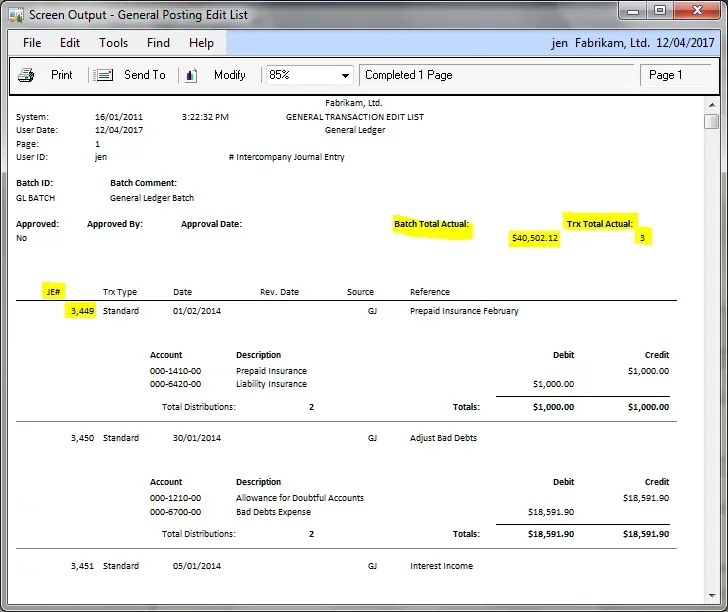Viewport: 728px width, 612px height.
Task: Click the scrollbar up arrow
Action: [x=711, y=104]
